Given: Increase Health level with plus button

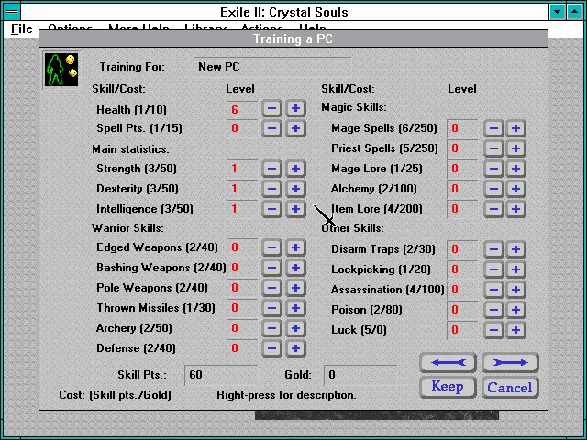Looking at the screenshot, I should click(295, 108).
